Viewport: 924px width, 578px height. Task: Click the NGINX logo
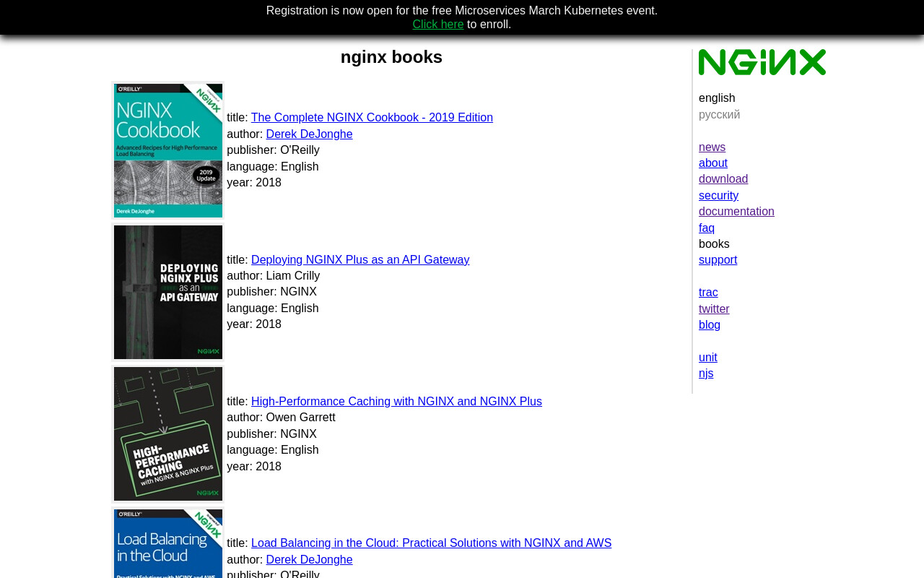point(762,62)
